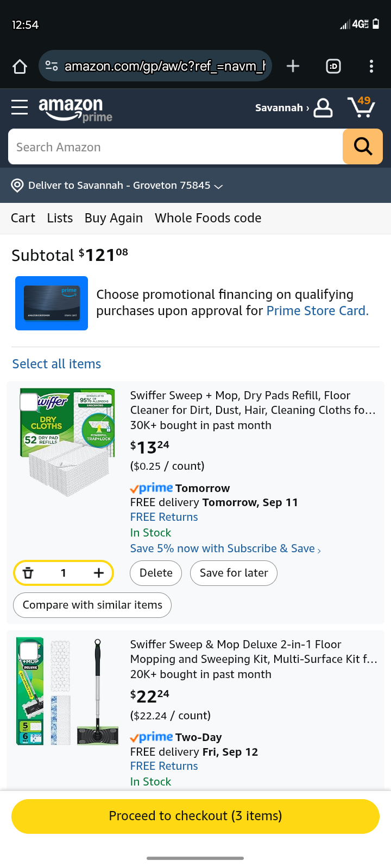Go to browser home page icon
Image resolution: width=391 pixels, height=868 pixels.
[20, 66]
